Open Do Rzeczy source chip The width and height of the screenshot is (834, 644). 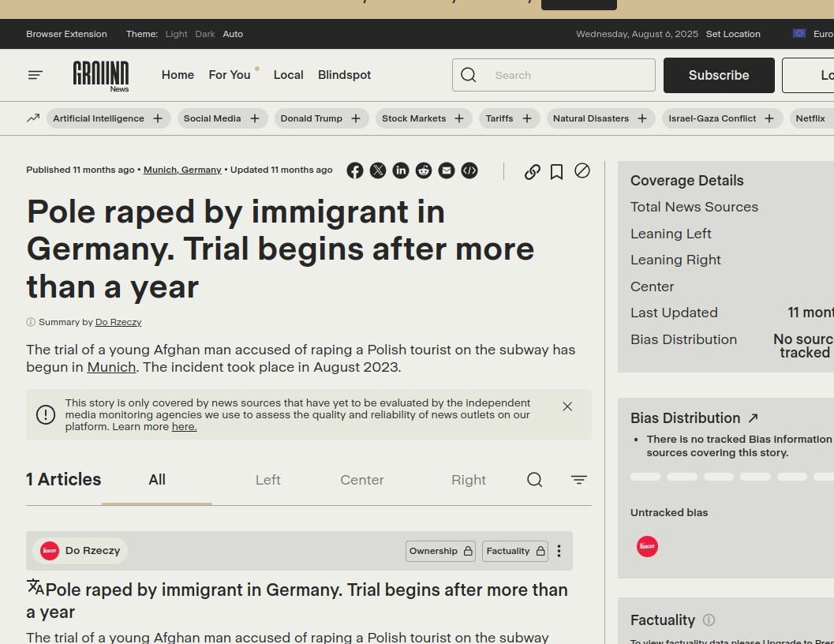click(x=80, y=551)
